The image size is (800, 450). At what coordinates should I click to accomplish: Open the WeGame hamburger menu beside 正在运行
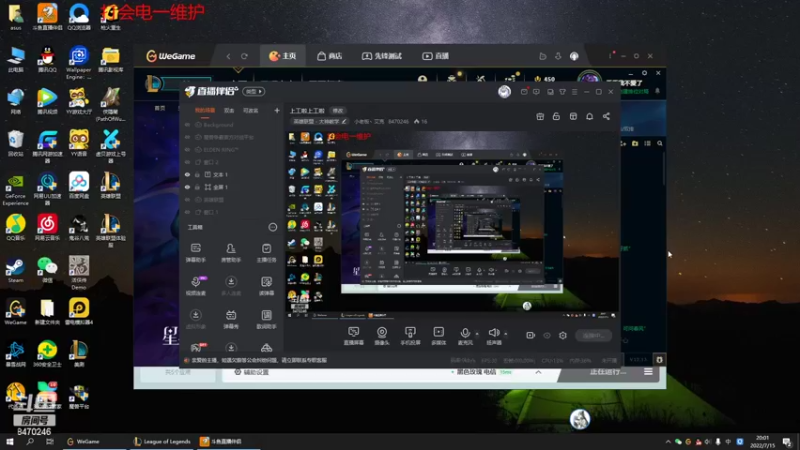click(648, 372)
